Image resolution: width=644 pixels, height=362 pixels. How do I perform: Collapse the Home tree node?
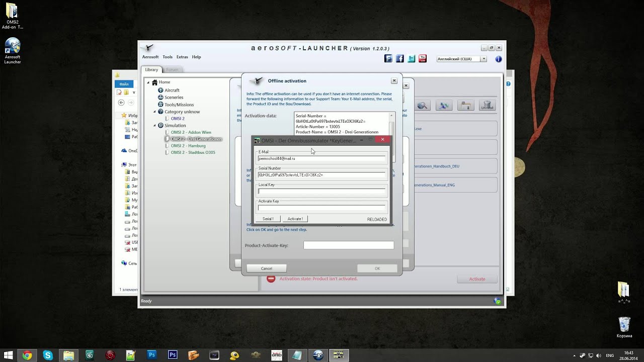click(148, 82)
